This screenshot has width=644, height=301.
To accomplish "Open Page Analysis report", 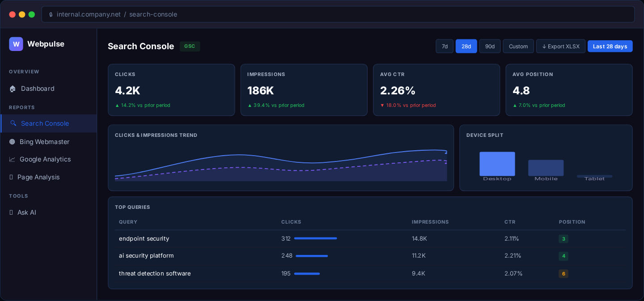I will 48,177.
